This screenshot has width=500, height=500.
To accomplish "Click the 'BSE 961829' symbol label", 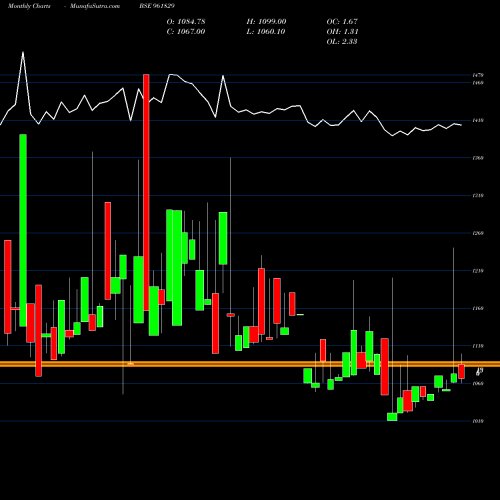I will coord(157,6).
